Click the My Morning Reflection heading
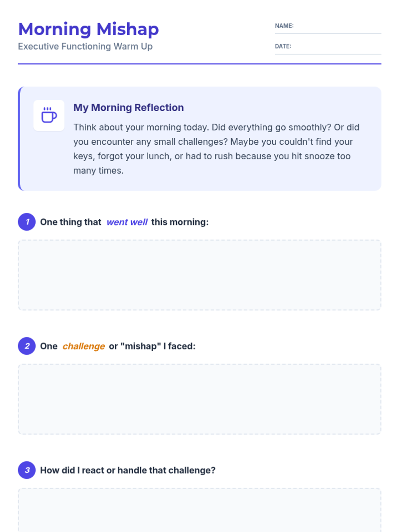 pyautogui.click(x=128, y=107)
